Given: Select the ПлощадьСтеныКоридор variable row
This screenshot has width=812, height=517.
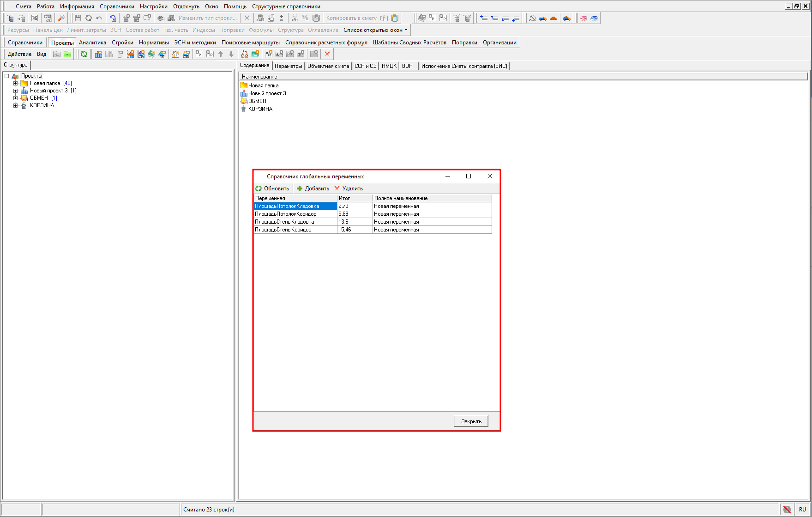Looking at the screenshot, I should (283, 230).
